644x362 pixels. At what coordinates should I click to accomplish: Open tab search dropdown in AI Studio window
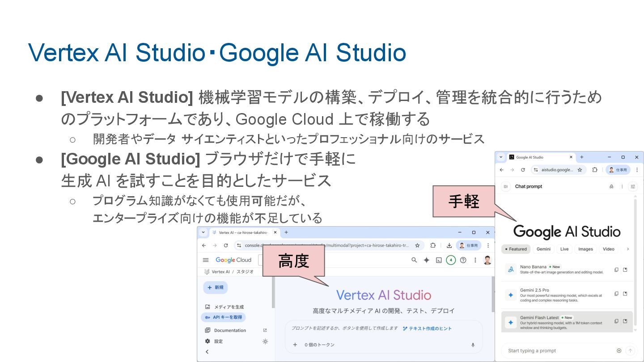click(501, 157)
